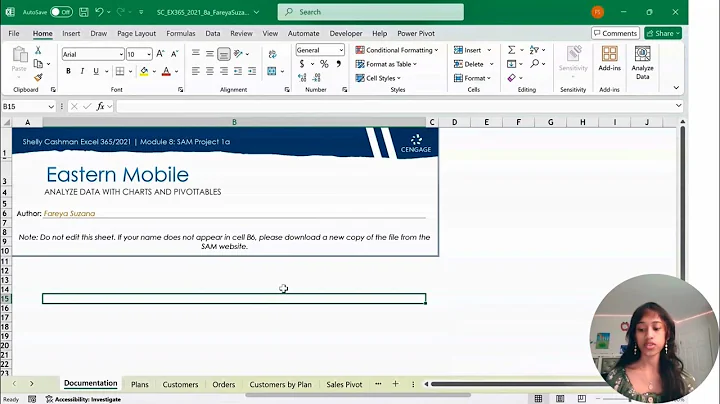Open Sort & Filter icon
This screenshot has height=404, width=720.
coord(534,50)
